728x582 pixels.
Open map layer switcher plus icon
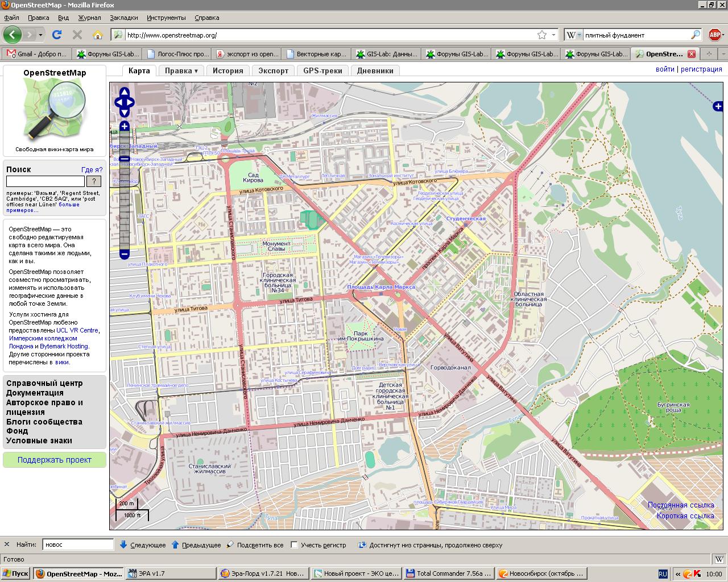click(718, 106)
